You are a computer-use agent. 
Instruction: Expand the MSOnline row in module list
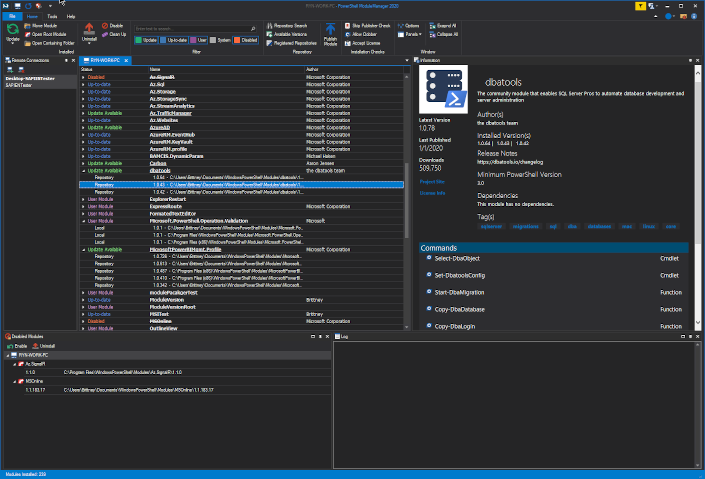[83, 322]
